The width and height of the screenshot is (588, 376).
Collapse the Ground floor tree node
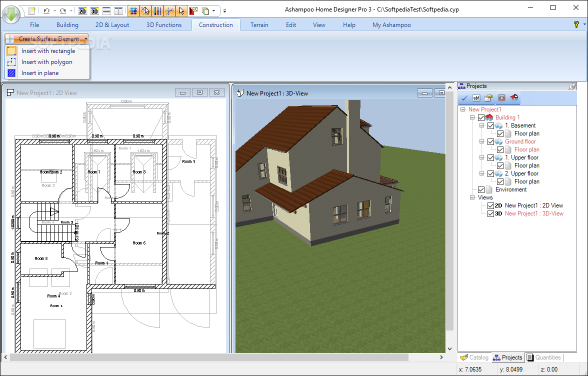click(482, 141)
